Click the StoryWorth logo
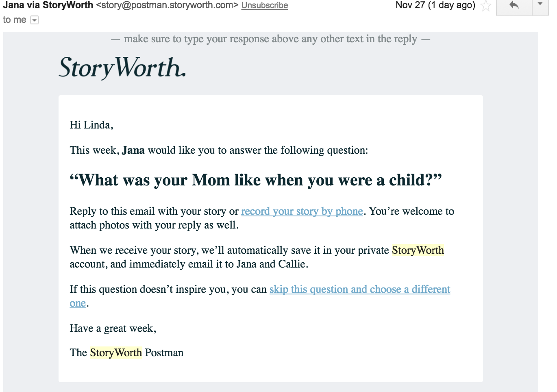Image resolution: width=557 pixels, height=392 pixels. tap(122, 67)
